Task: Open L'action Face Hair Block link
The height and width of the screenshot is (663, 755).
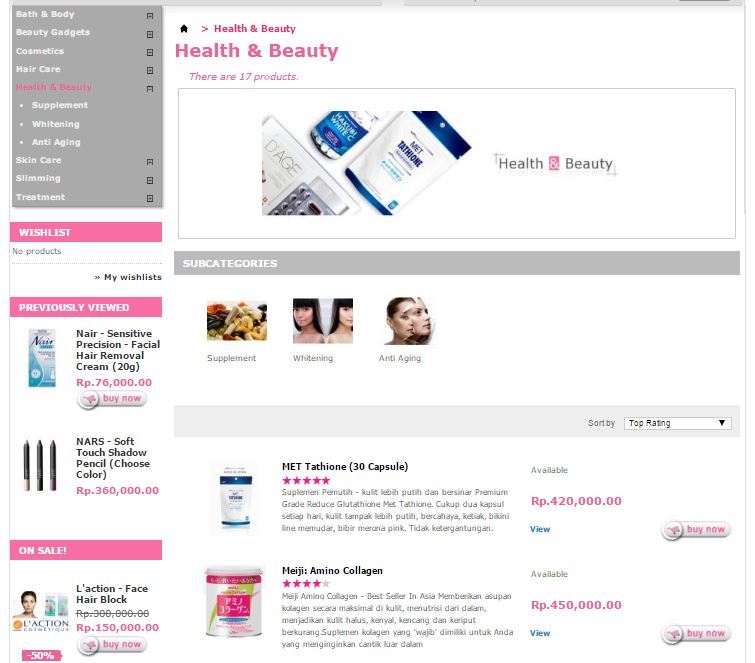Action: pos(112,594)
